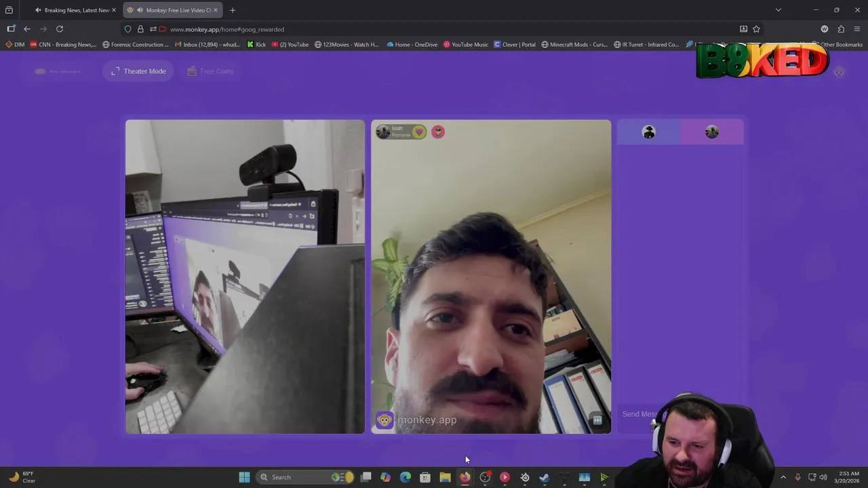Open the reader view icon in address bar
The width and height of the screenshot is (868, 488).
(x=743, y=29)
